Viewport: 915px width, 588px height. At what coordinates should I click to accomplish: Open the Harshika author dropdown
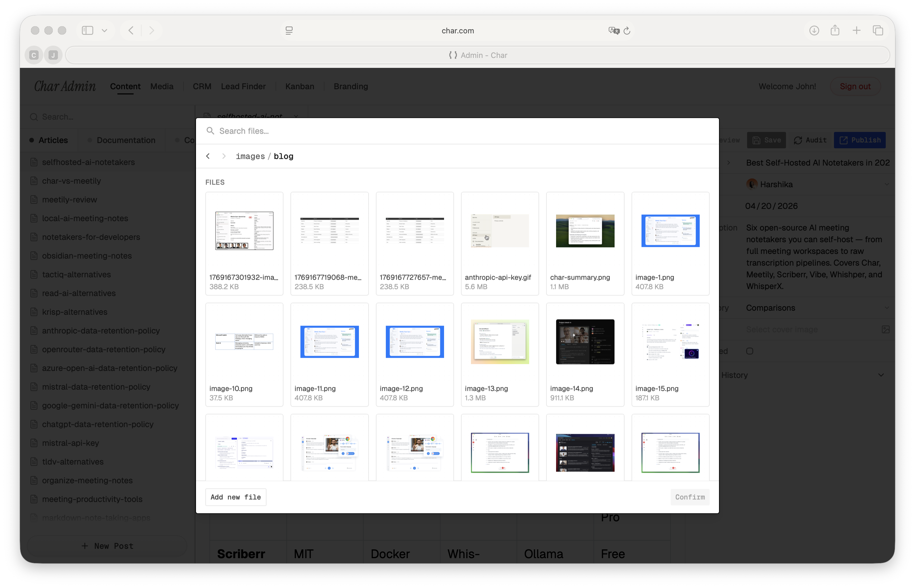[x=818, y=184]
